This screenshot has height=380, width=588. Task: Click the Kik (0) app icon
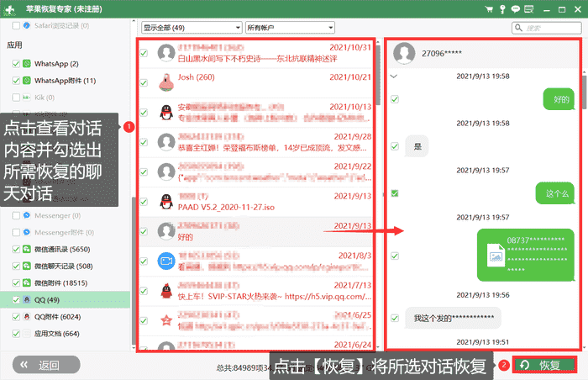click(x=27, y=98)
